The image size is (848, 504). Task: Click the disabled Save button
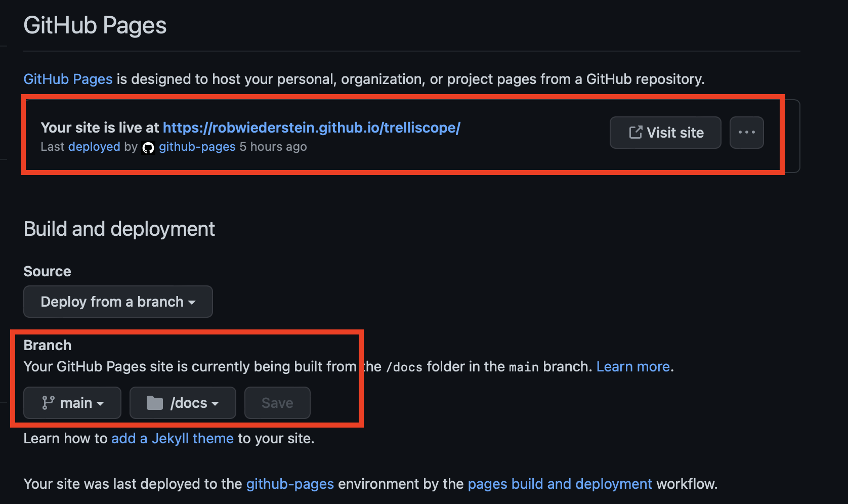point(277,403)
